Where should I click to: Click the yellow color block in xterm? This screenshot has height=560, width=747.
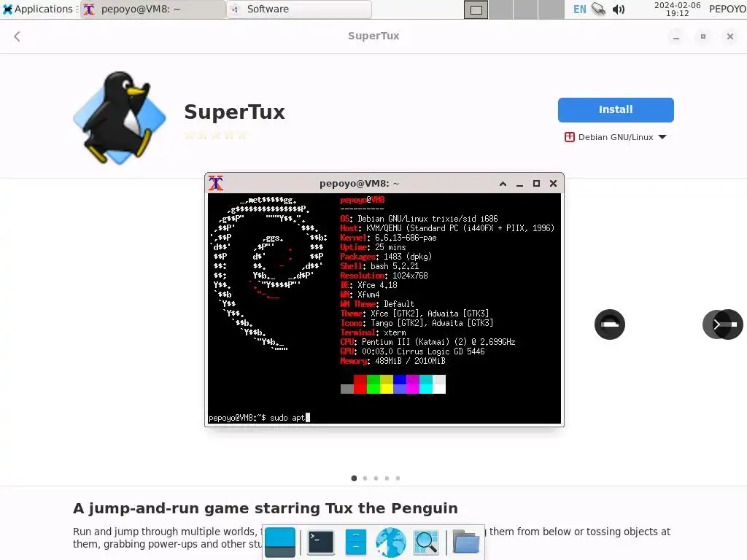pyautogui.click(x=387, y=384)
